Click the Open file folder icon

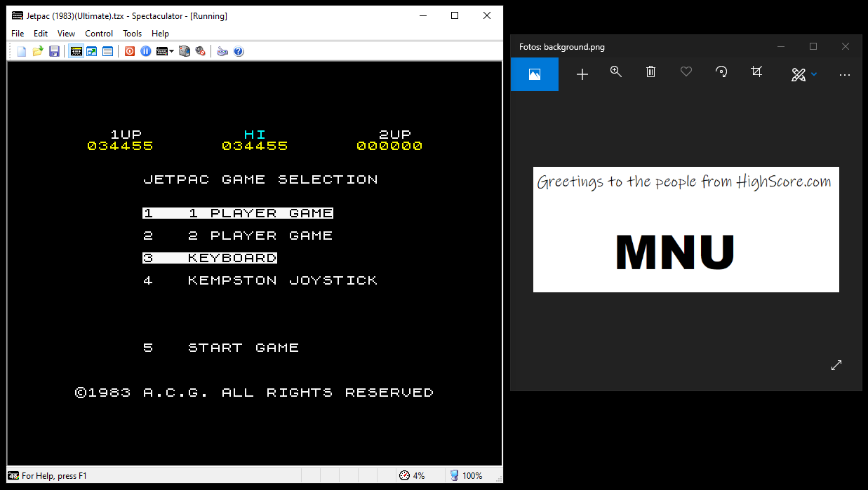(x=38, y=51)
